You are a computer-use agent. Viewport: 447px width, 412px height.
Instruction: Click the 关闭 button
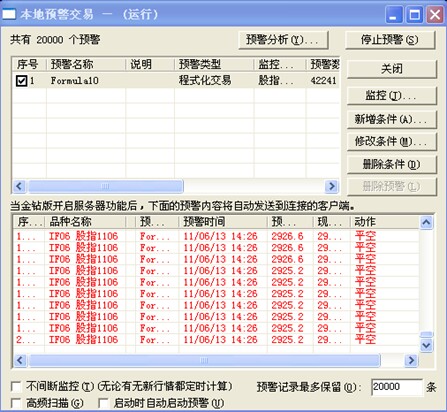pyautogui.click(x=392, y=69)
